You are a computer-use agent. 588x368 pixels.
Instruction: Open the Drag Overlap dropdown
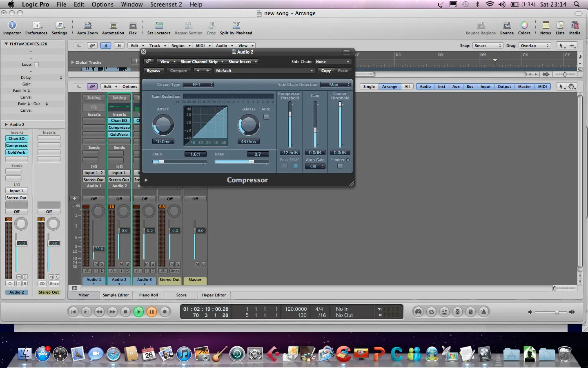[535, 46]
